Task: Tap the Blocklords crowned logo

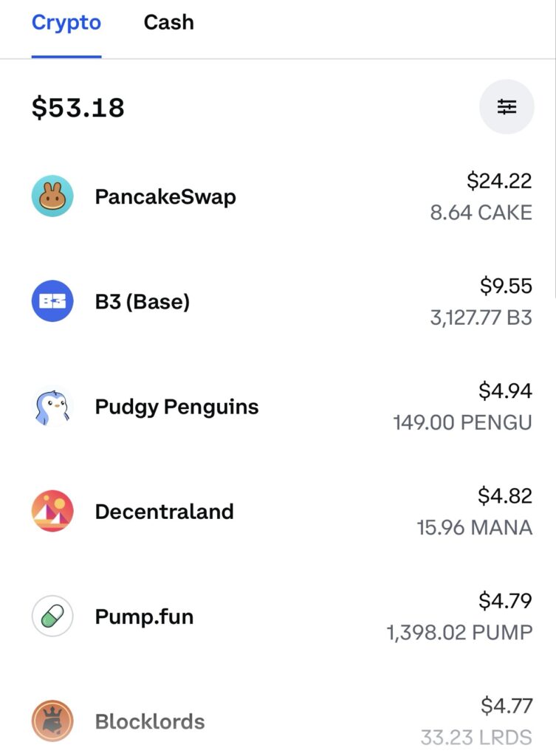Action: 52,721
